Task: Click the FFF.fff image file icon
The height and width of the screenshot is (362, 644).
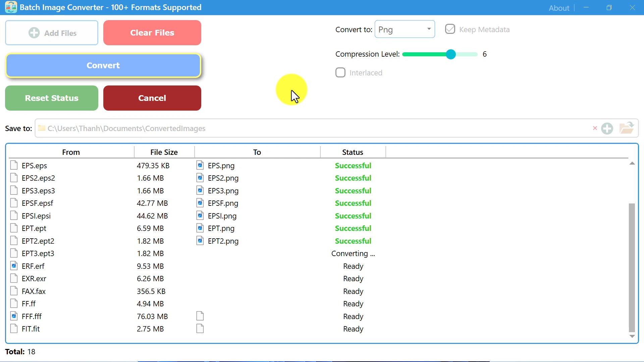Action: 14,316
